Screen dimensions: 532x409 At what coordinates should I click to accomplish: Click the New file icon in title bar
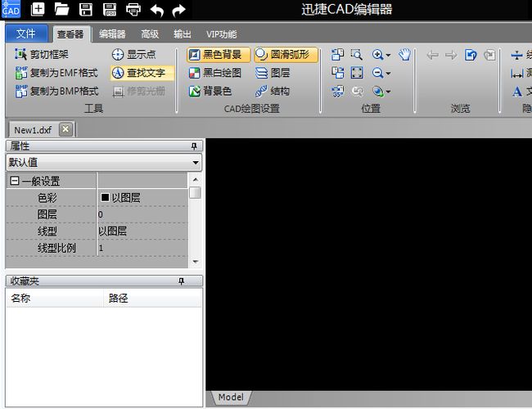click(x=38, y=9)
